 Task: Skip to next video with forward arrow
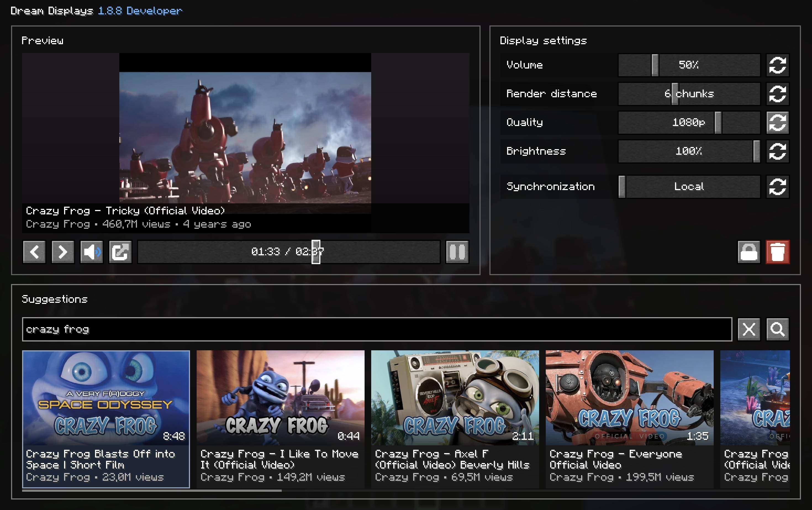(63, 252)
